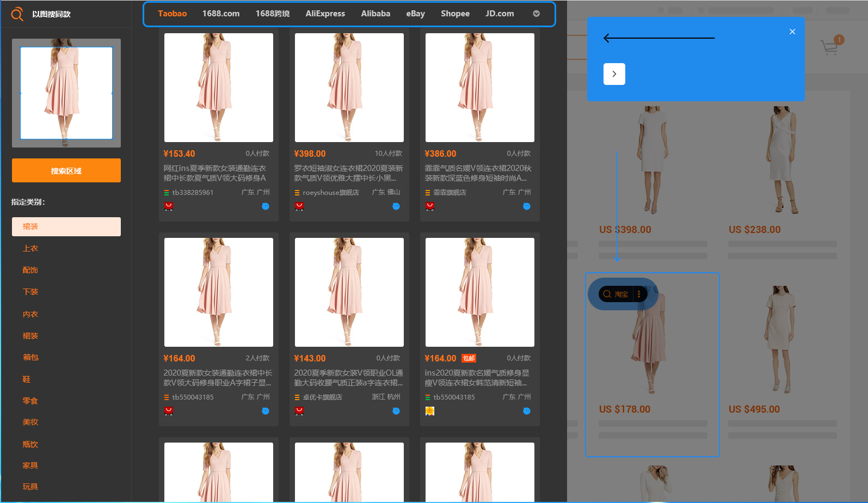This screenshot has width=868, height=503.
Task: Open shop name roeyshouse旗舰店
Action: 331,193
